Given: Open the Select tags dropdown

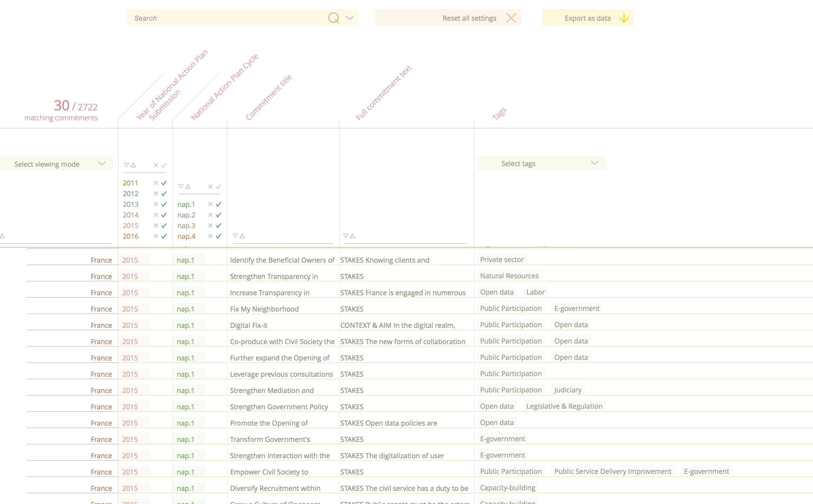Looking at the screenshot, I should click(x=542, y=163).
